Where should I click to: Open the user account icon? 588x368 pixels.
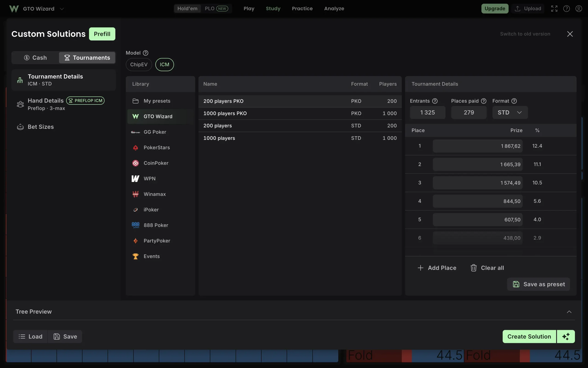(x=579, y=9)
